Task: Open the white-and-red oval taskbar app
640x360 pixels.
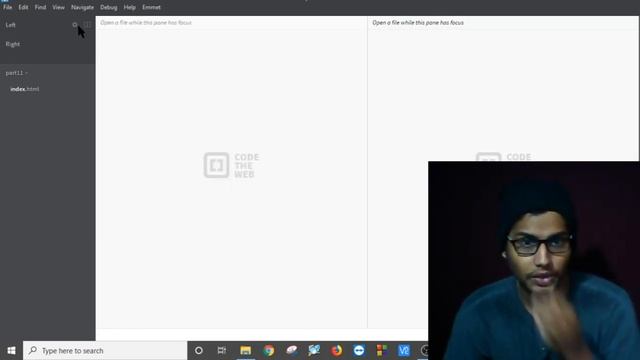Action: (291, 350)
